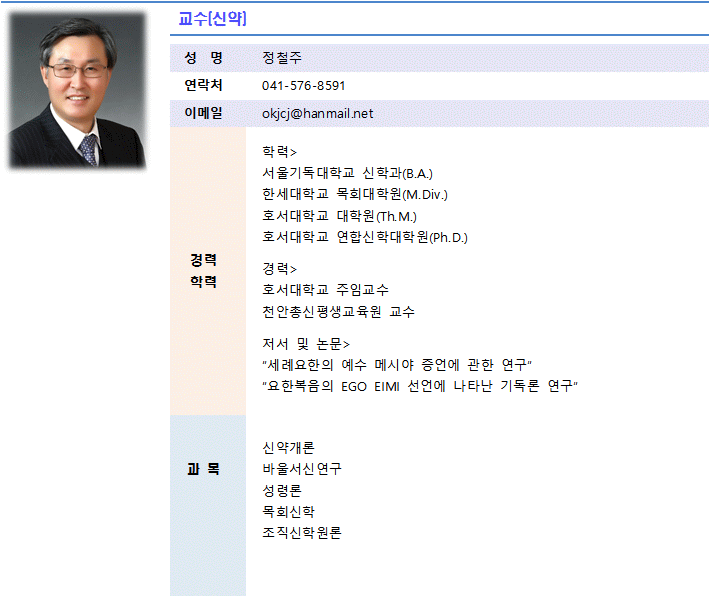Click email okjcj@hanmail.net
This screenshot has width=709, height=596.
tap(317, 114)
